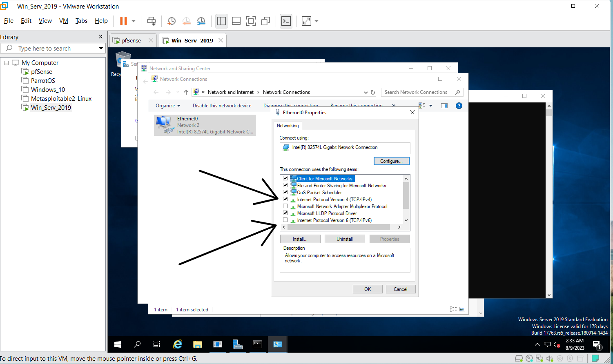Image resolution: width=613 pixels, height=364 pixels.
Task: Confirm Ethernet0 Properties with OK
Action: pos(368,289)
